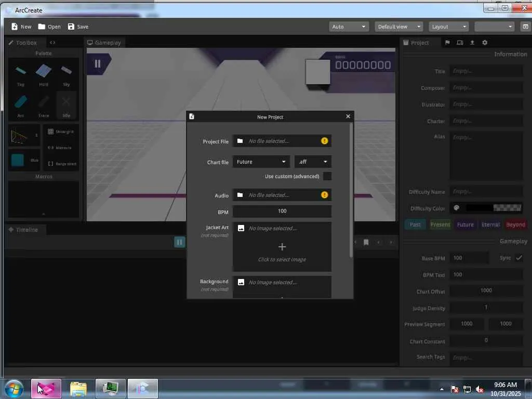The height and width of the screenshot is (399, 532).
Task: Click the image icon in Background header
Action: 241,282
